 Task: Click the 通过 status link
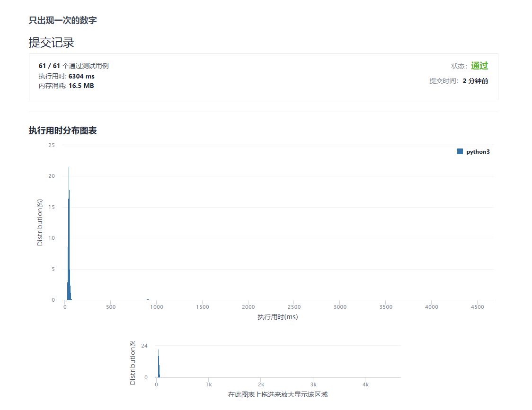click(x=479, y=66)
